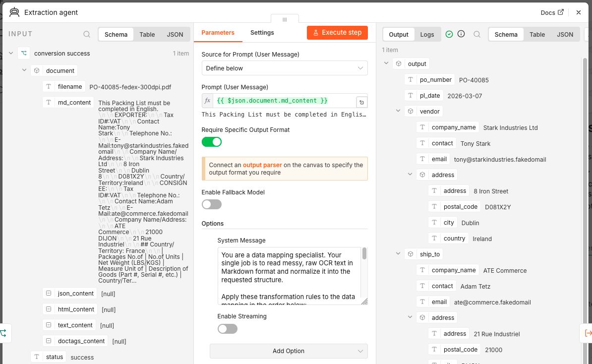Image resolution: width=592 pixels, height=364 pixels.
Task: Click the System Message scrollbar thumb
Action: point(364,253)
